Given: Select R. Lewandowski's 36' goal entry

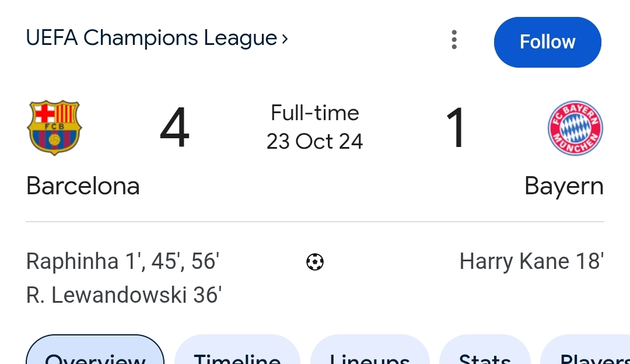Looking at the screenshot, I should (124, 295).
